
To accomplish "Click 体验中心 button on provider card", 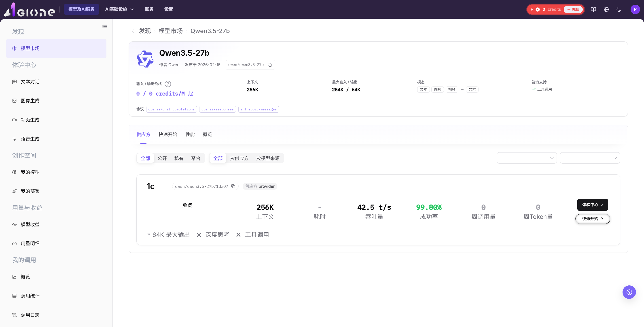I will (x=593, y=205).
